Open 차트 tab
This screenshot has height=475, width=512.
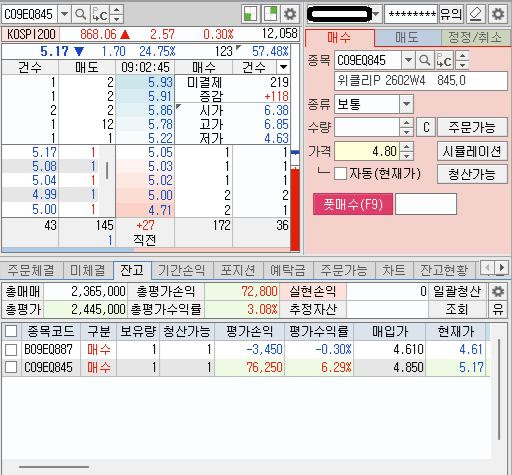pyautogui.click(x=394, y=270)
